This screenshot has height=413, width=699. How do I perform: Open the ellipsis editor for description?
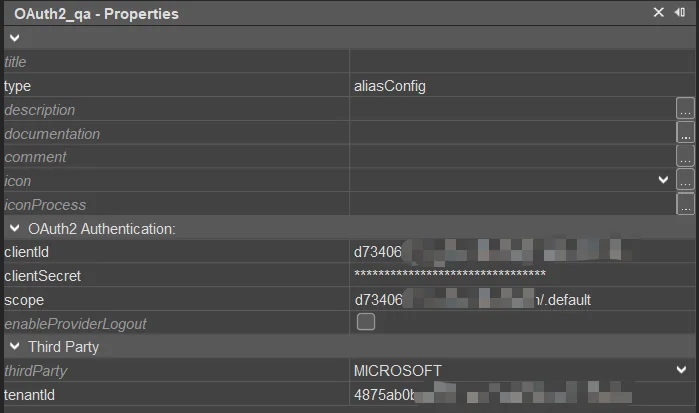685,108
